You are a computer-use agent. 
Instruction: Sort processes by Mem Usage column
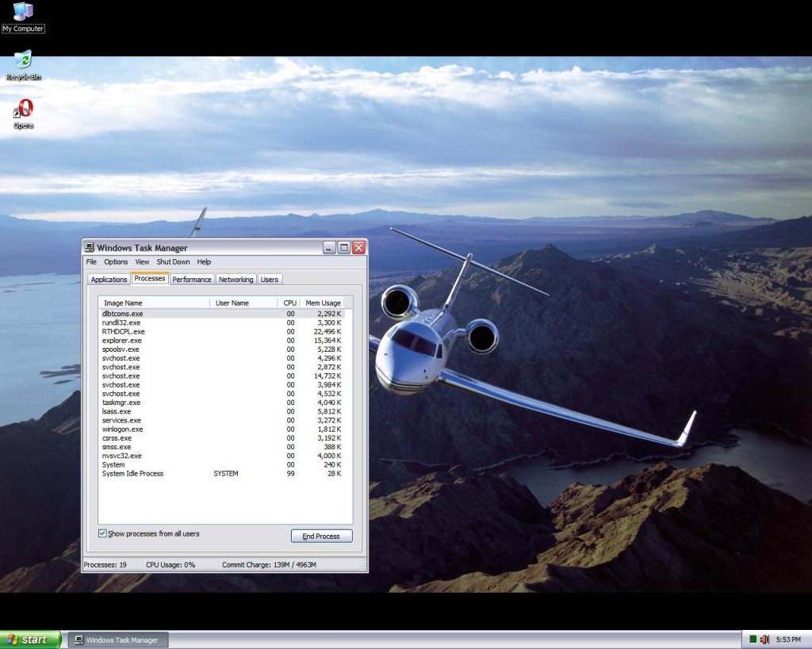pos(323,303)
